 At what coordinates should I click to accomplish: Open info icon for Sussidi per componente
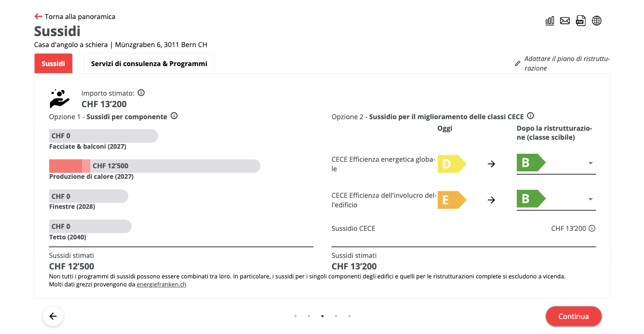tap(174, 116)
